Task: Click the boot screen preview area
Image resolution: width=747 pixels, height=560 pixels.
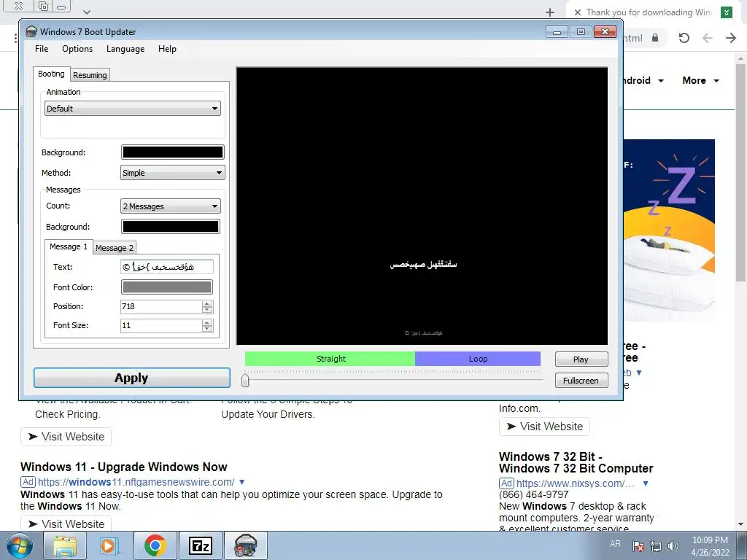Action: click(422, 206)
